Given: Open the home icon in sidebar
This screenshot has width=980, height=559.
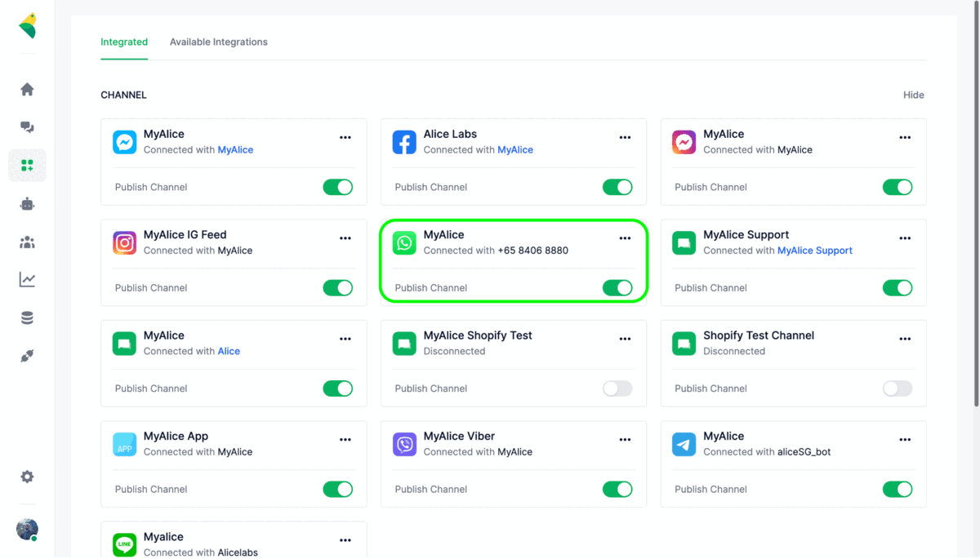Looking at the screenshot, I should point(27,89).
